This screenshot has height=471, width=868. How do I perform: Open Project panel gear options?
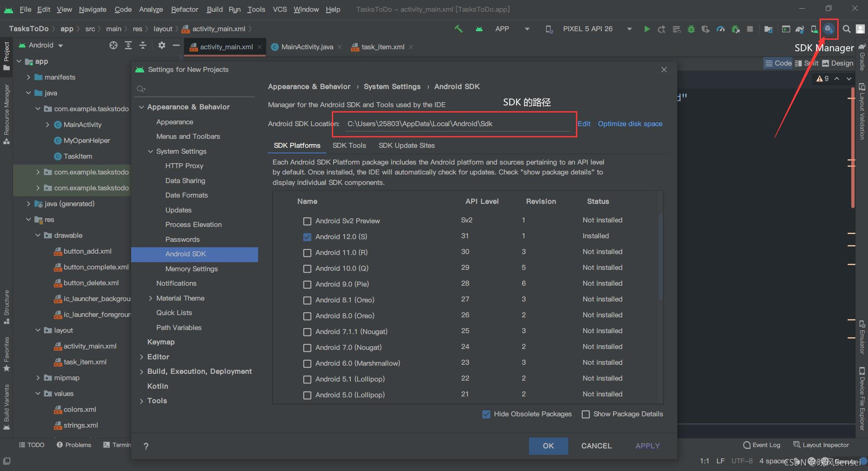point(161,45)
